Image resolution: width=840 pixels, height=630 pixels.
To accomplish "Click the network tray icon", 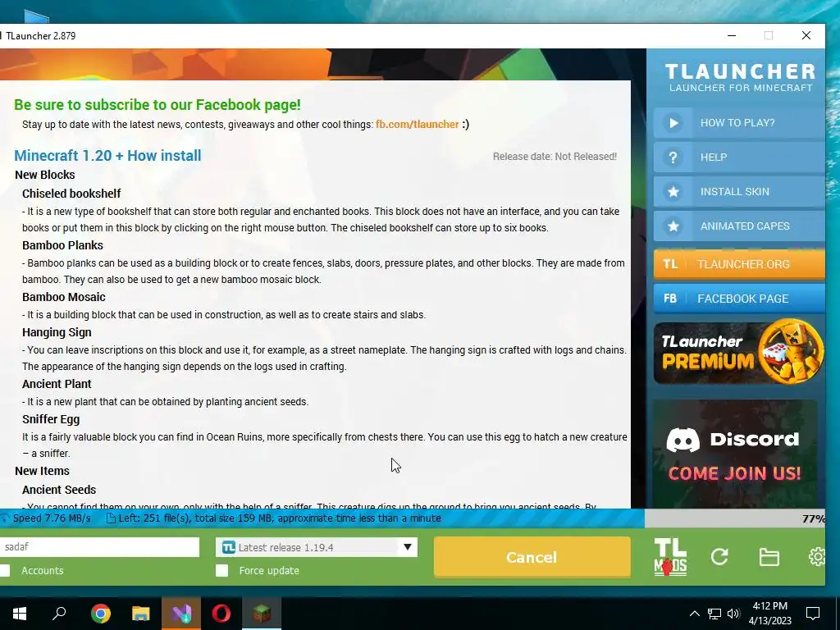I will click(714, 614).
